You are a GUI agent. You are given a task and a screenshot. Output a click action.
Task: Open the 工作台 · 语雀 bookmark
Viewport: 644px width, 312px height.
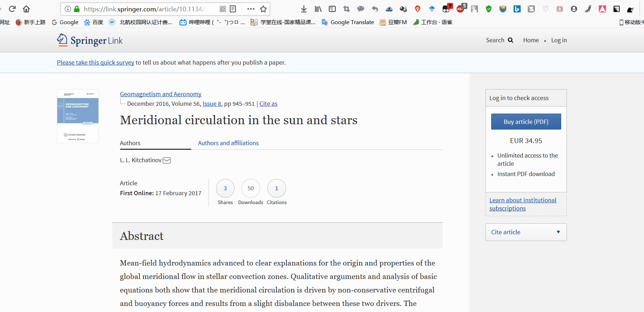pos(433,22)
